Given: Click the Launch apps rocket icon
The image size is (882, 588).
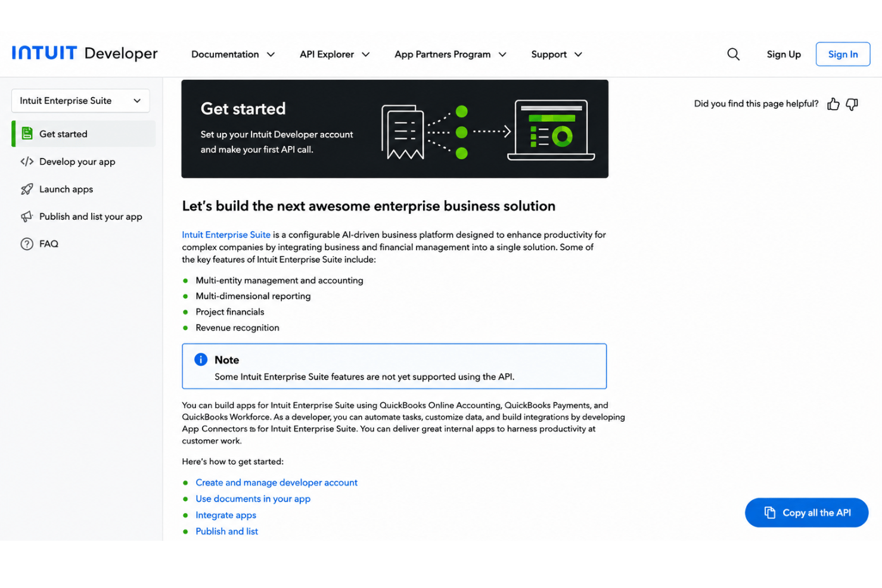Looking at the screenshot, I should point(27,189).
